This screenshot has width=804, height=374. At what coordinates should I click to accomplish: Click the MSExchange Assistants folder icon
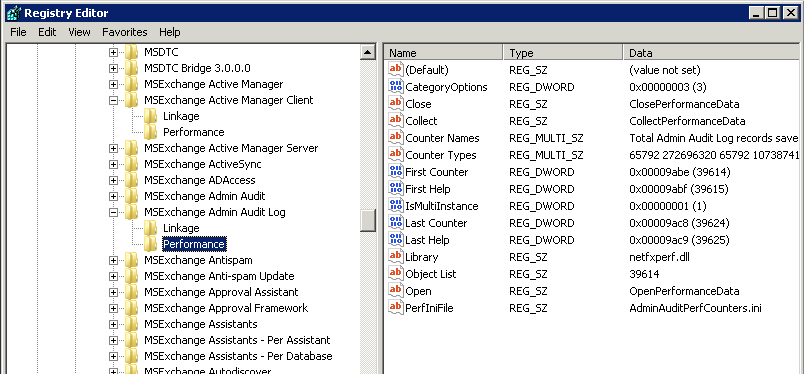(131, 324)
